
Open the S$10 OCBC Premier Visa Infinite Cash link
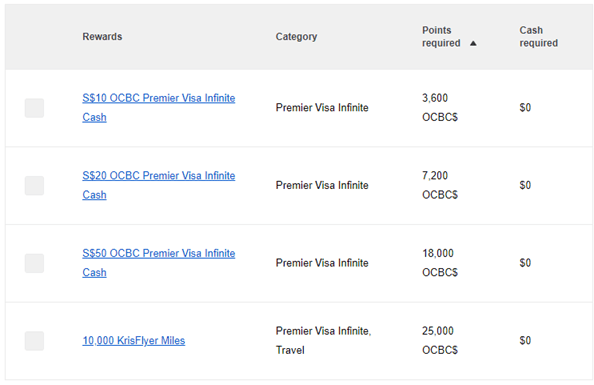[159, 108]
